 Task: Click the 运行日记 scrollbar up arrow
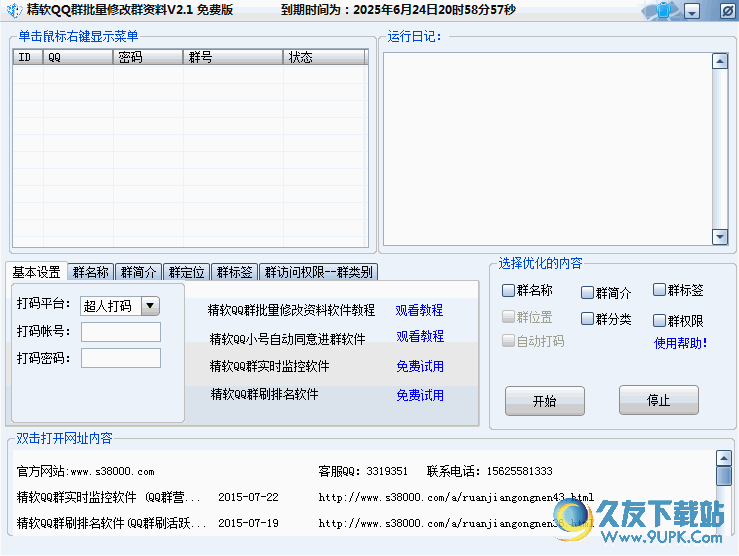click(720, 61)
